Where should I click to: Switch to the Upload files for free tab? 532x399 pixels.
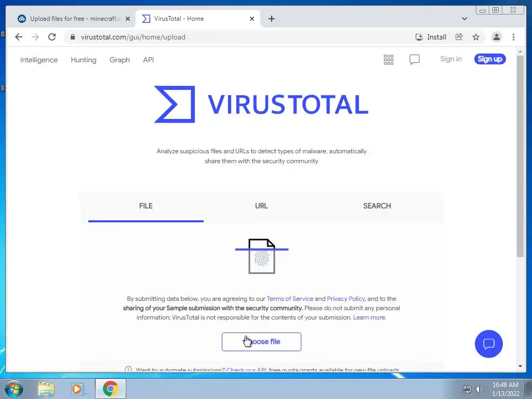71,19
